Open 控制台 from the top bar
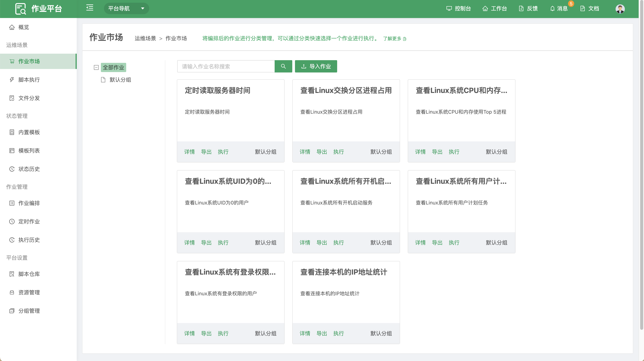This screenshot has width=644, height=361. click(459, 9)
